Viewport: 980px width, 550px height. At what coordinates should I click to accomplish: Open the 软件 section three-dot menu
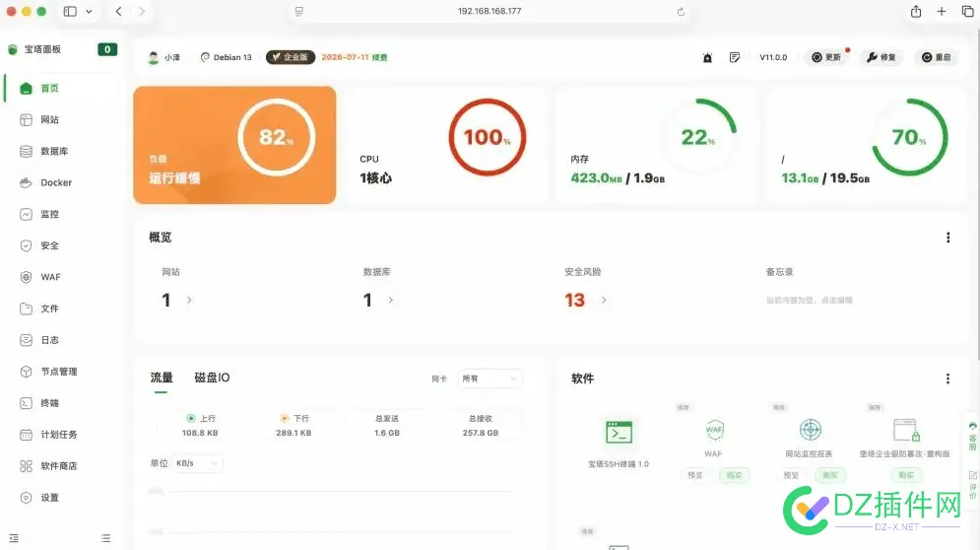[948, 378]
